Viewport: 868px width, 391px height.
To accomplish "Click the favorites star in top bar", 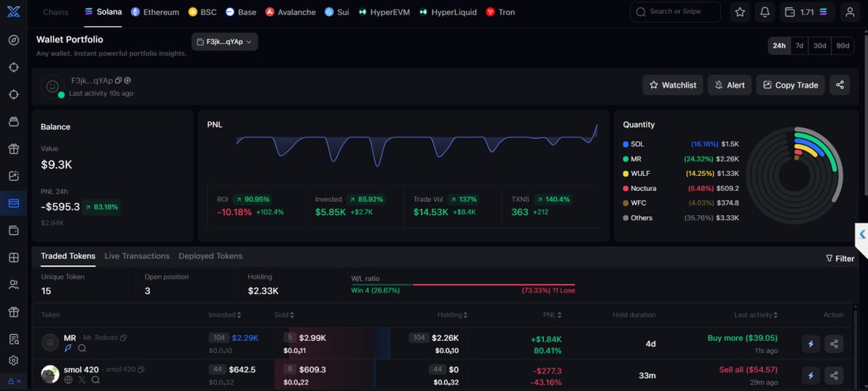I will (740, 12).
